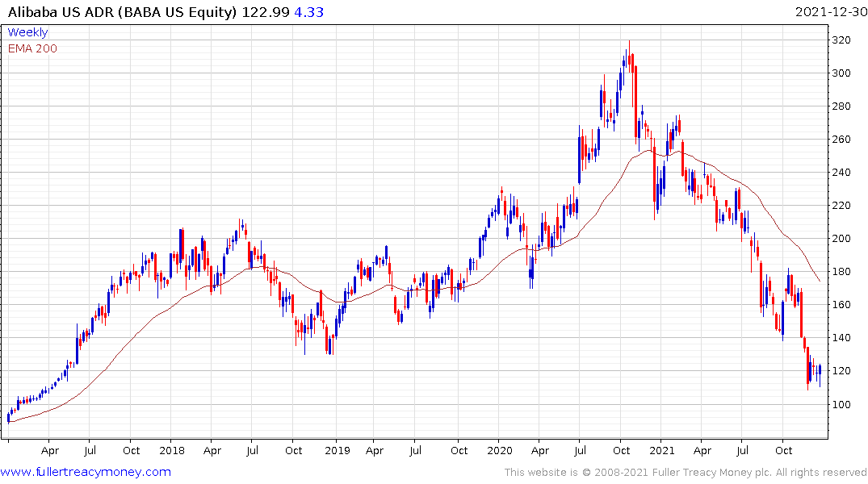Screen dimensions: 868x484
Task: Open the www.fullertreacymoney.com link
Action: click(86, 472)
